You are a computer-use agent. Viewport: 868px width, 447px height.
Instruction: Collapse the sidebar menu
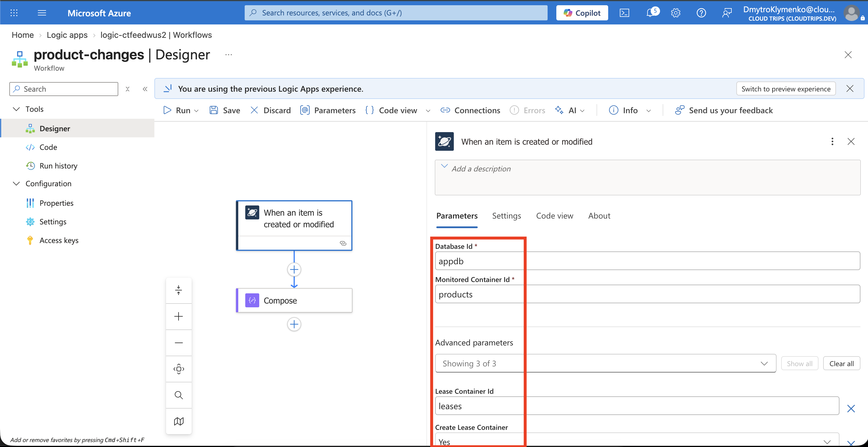(145, 89)
